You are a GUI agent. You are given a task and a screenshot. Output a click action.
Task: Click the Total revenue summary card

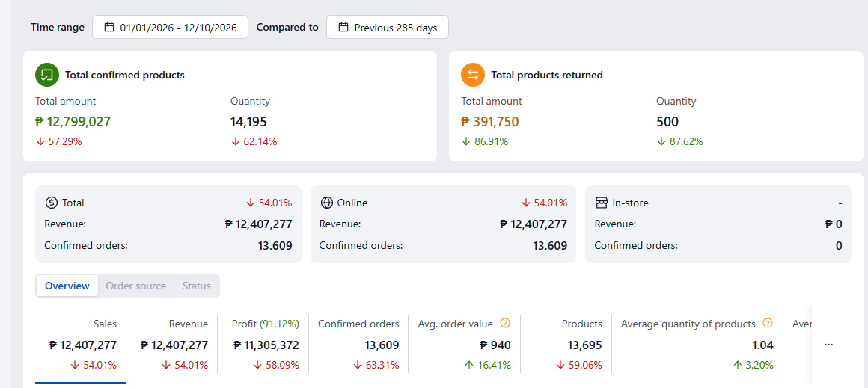coord(168,224)
